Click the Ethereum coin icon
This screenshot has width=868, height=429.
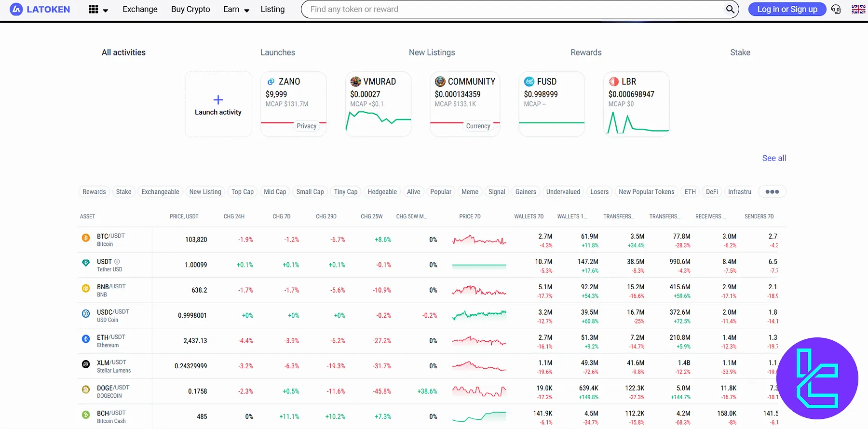(x=86, y=339)
